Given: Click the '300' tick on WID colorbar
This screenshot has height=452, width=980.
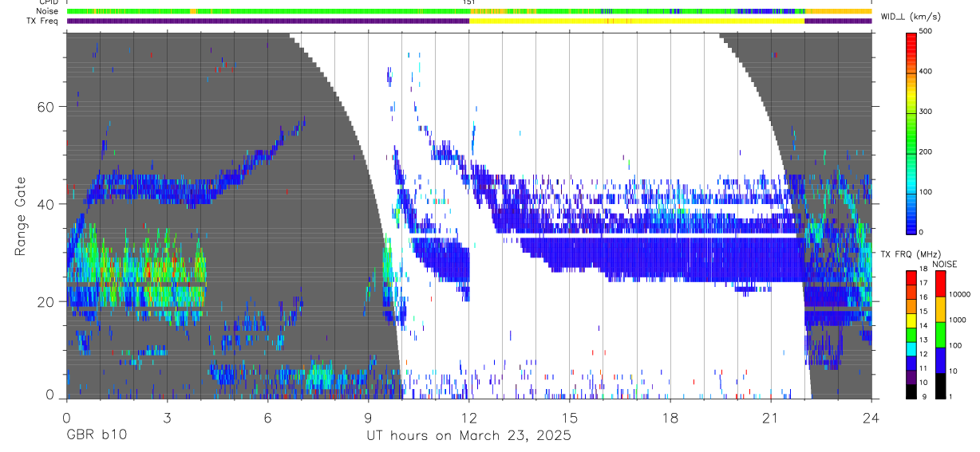Looking at the screenshot, I should point(926,112).
